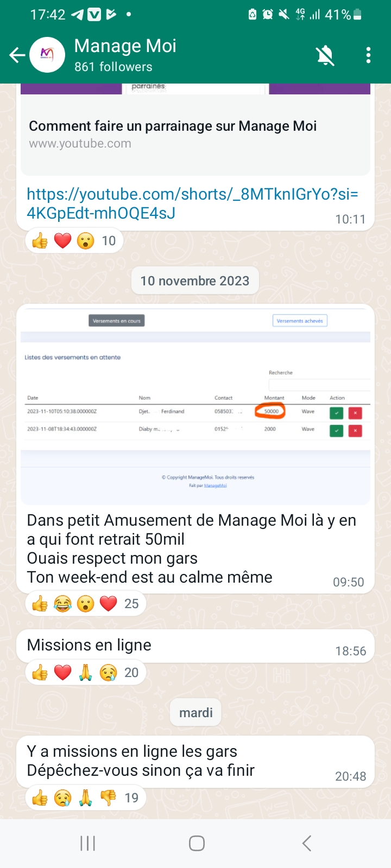Tap the reactions with count 20

coord(86,673)
